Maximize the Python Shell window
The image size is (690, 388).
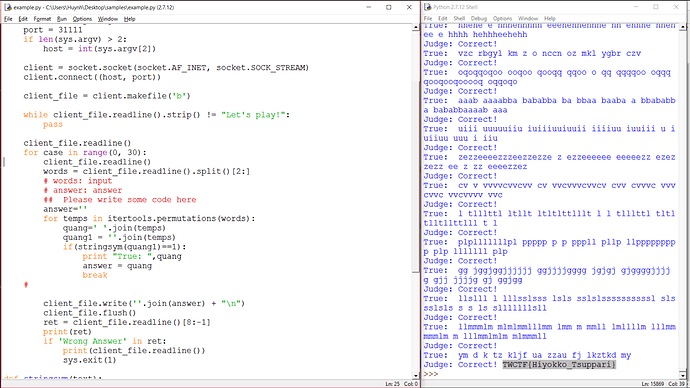(656, 7)
